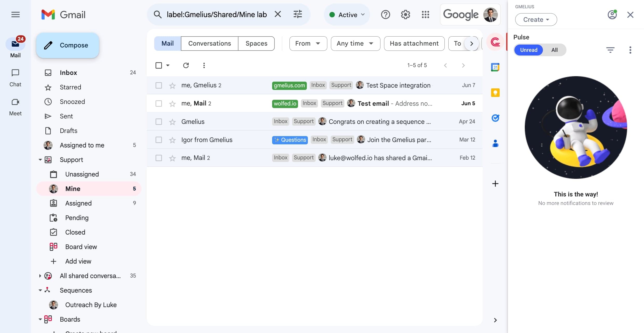This screenshot has width=644, height=333.
Task: Close the Gmelius panel
Action: pyautogui.click(x=630, y=15)
